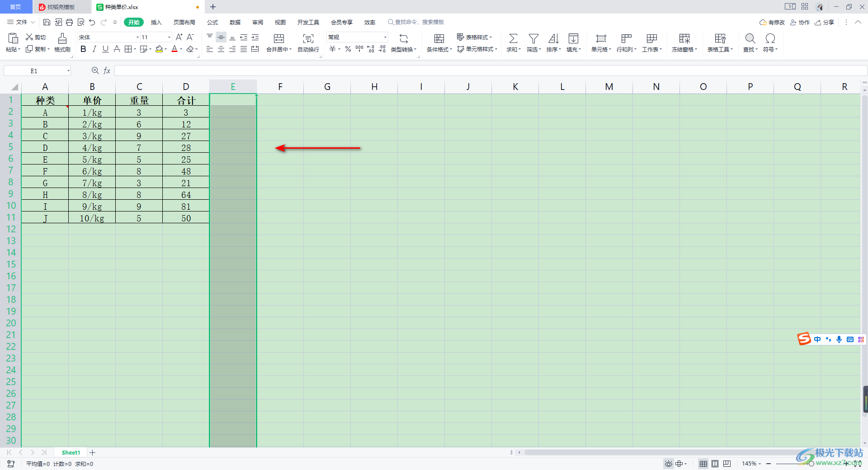868x470 pixels.
Task: Click the thousands separator icon
Action: coord(359,49)
